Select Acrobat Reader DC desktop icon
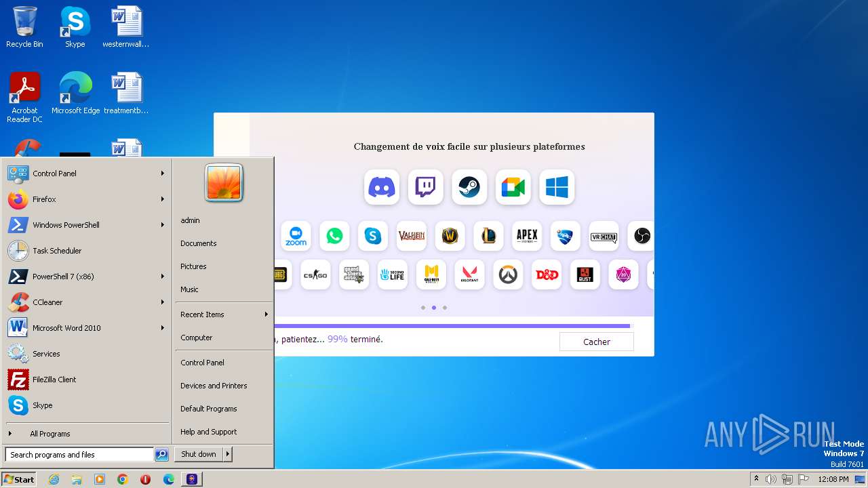 click(24, 98)
